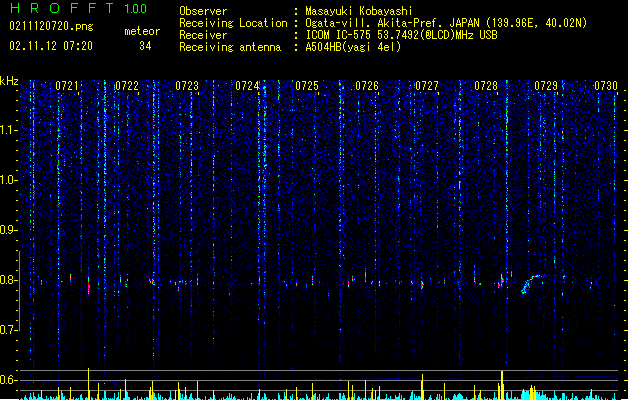Image resolution: width=629 pixels, height=400 pixels.
Task: Select antenna text A504HB(yagi 4el)
Action: click(353, 47)
